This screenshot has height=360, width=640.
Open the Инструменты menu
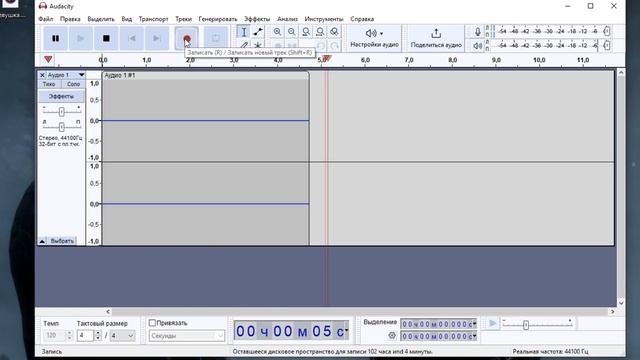point(324,19)
